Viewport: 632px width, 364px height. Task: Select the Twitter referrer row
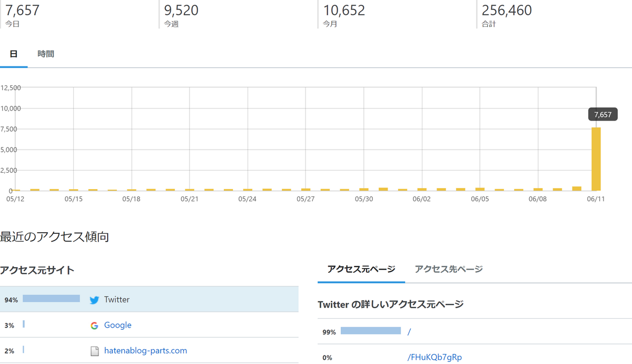click(x=149, y=299)
